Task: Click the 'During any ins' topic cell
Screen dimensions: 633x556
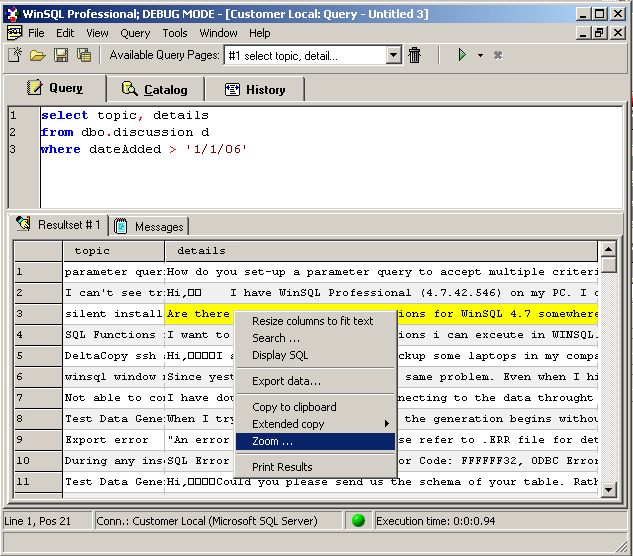Action: click(114, 461)
